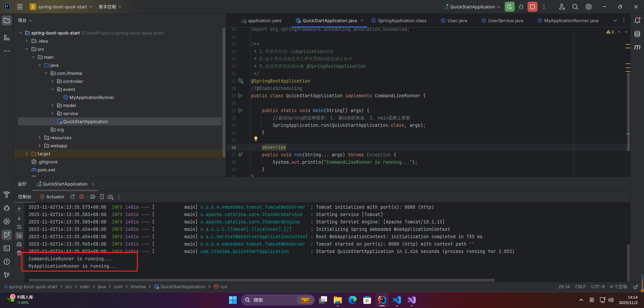Open the run configuration dropdown

[x=472, y=7]
